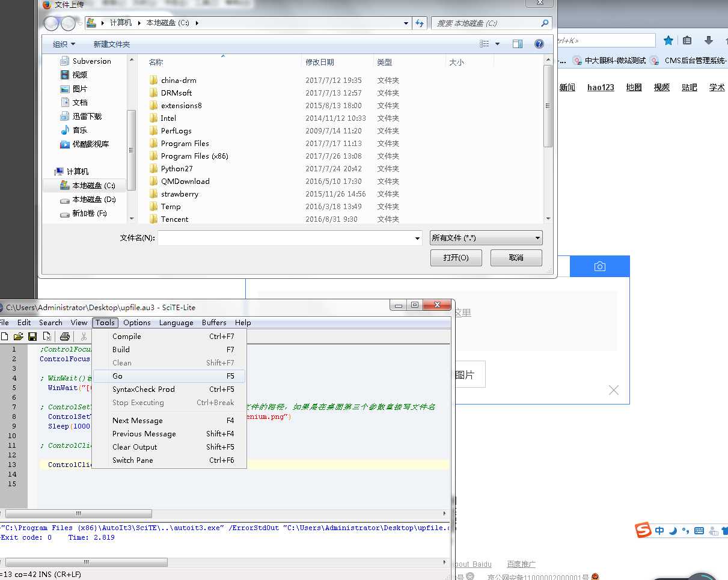
Task: Click the arrow after 本地磁盘 (C:) in breadcrumb
Action: click(x=197, y=23)
